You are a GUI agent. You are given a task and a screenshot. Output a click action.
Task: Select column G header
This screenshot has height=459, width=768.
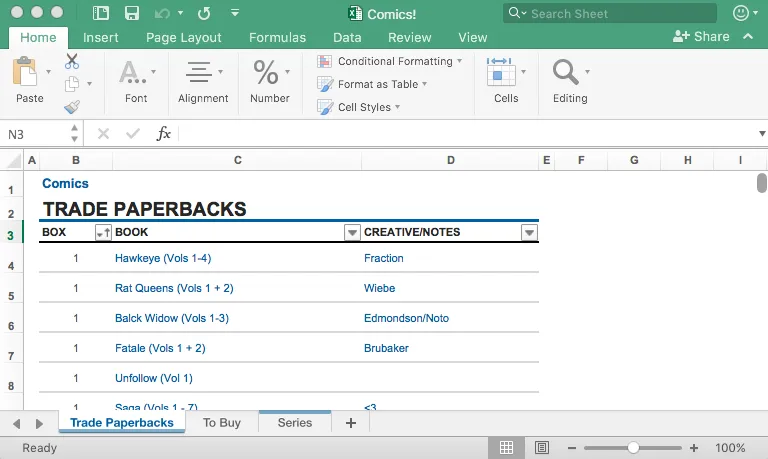(x=634, y=160)
